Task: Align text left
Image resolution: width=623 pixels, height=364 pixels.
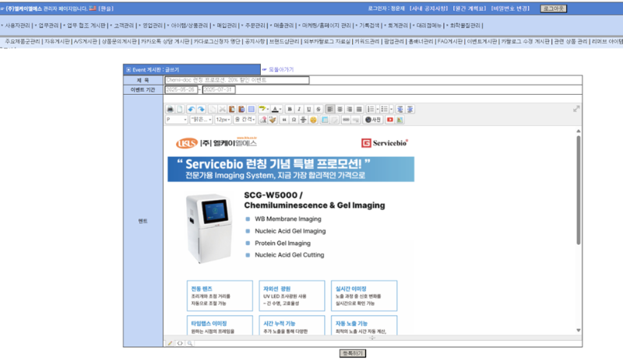Action: coord(329,109)
